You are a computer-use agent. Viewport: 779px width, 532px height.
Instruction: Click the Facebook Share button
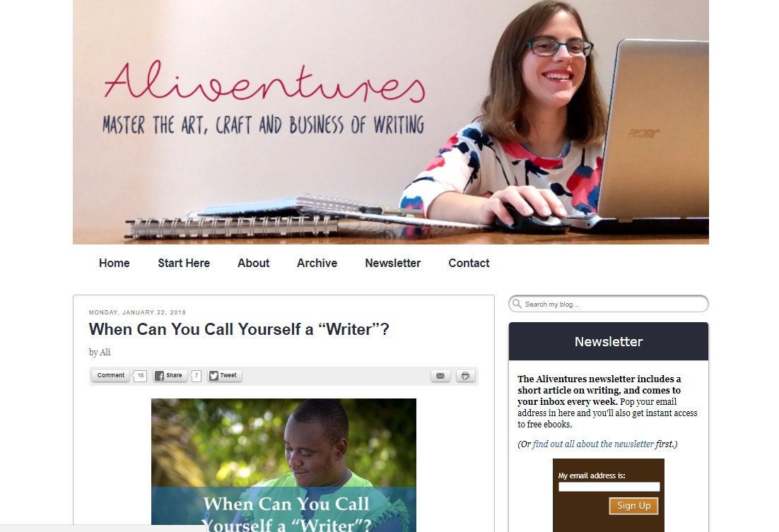tap(170, 376)
